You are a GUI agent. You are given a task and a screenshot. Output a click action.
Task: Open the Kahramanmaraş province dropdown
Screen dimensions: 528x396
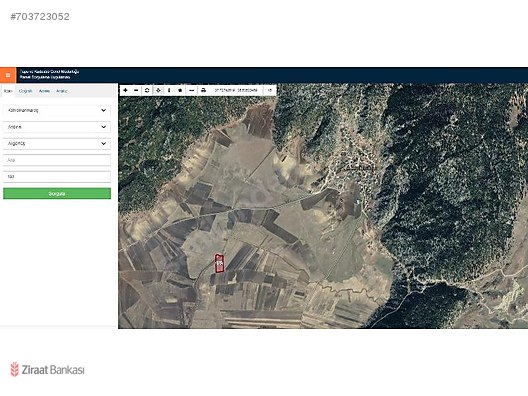(57, 110)
